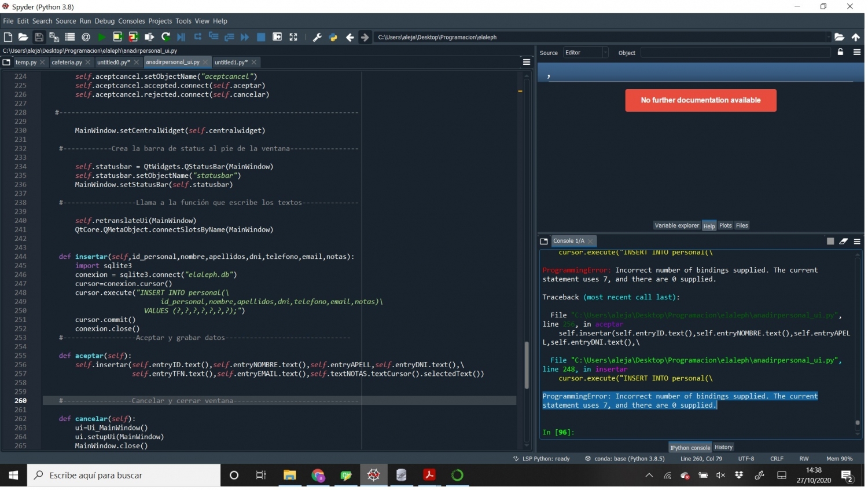Open the IPython console options menu
The width and height of the screenshot is (868, 490).
(x=857, y=241)
